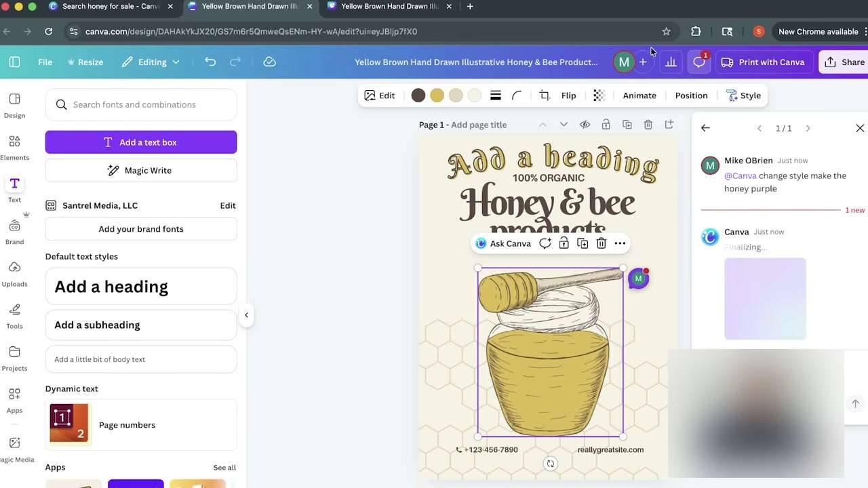868x488 pixels.
Task: Open the Uploads sidebar panel
Action: [14, 274]
